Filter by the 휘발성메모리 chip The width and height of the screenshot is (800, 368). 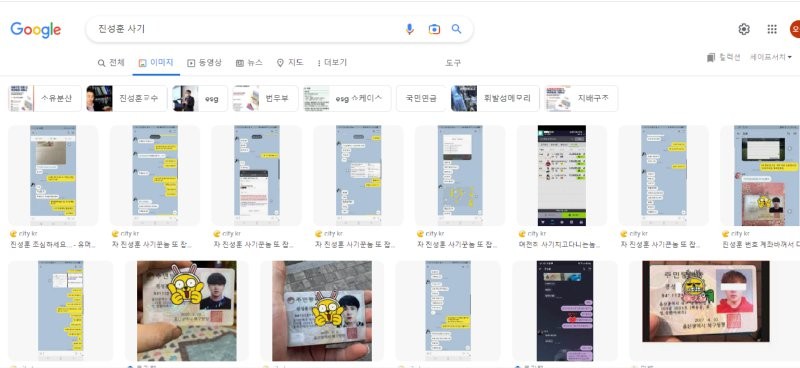click(x=495, y=99)
